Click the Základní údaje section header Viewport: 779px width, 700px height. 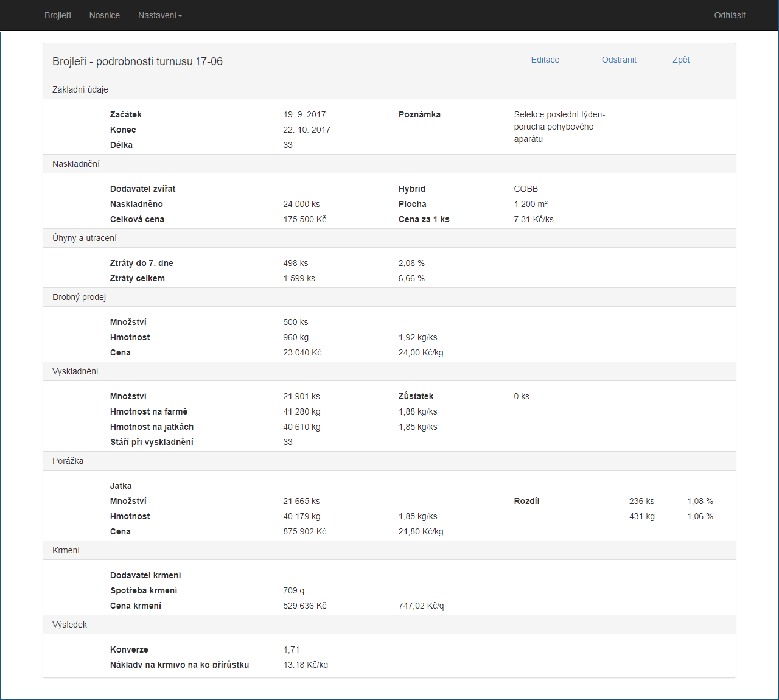(389, 89)
